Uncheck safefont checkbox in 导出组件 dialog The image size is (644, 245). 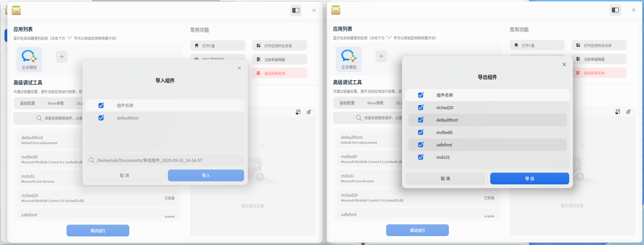pos(421,145)
